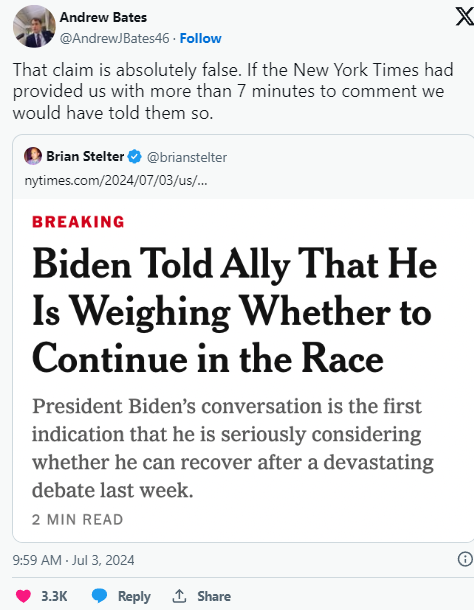Click the share arrow icon
This screenshot has width=474, height=610.
tap(179, 596)
